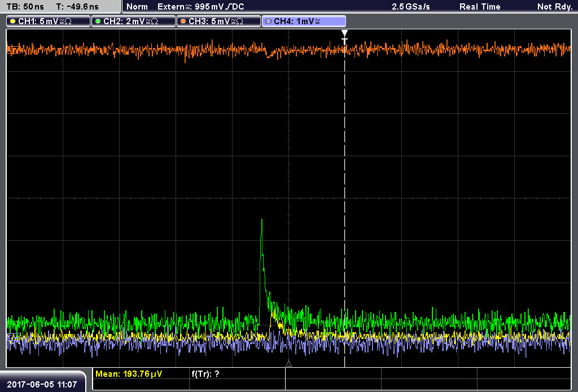Screen dimensions: 578x392
Task: Click the 2017-06-05 11:07 date stamp
Action: coord(42,385)
